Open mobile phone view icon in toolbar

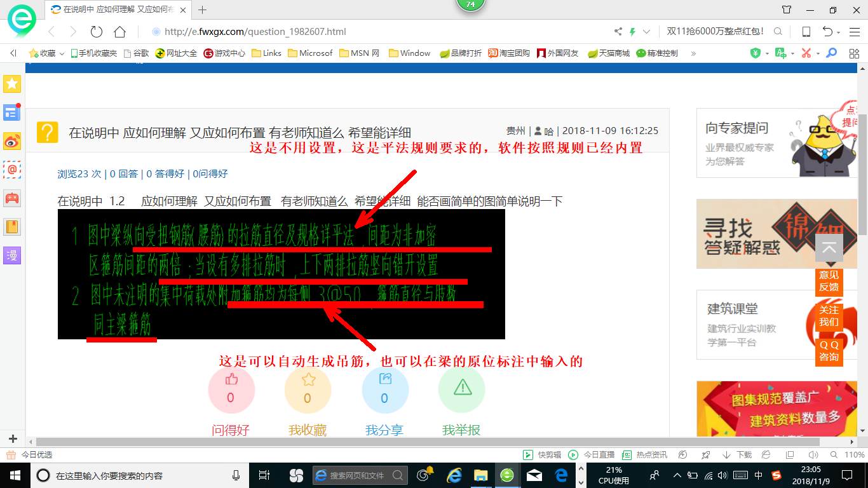[x=806, y=32]
